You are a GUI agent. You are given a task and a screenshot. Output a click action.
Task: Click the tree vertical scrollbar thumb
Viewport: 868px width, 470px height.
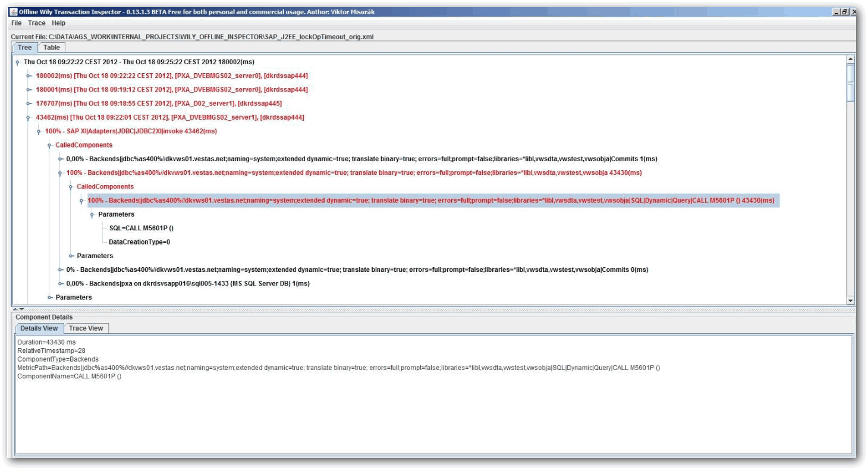850,82
